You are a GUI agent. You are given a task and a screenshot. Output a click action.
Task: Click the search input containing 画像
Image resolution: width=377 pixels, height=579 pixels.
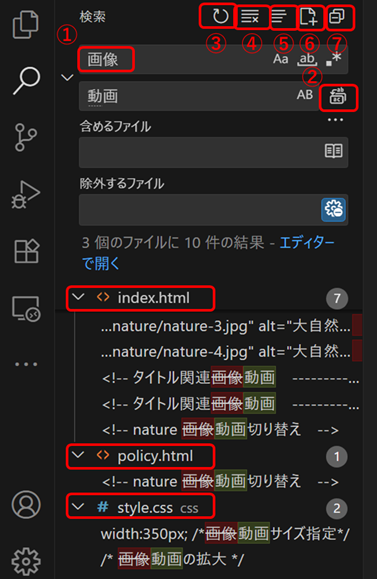(x=213, y=59)
